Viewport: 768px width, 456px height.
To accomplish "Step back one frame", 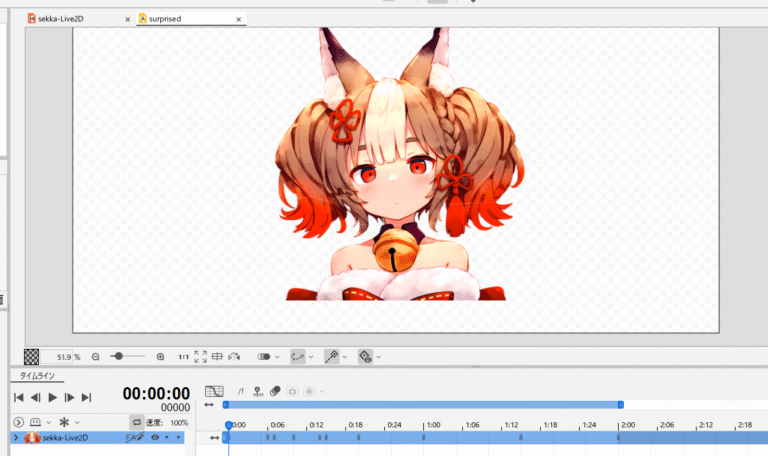I will coord(35,397).
